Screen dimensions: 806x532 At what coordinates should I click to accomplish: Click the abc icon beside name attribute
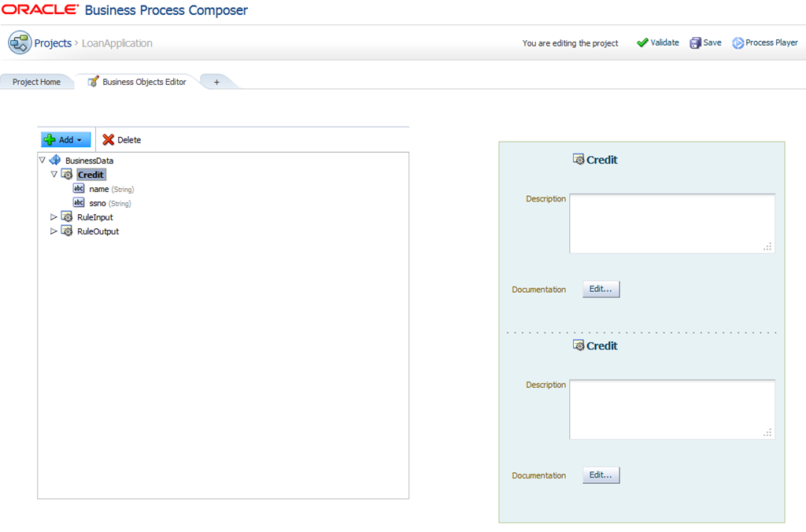point(79,189)
